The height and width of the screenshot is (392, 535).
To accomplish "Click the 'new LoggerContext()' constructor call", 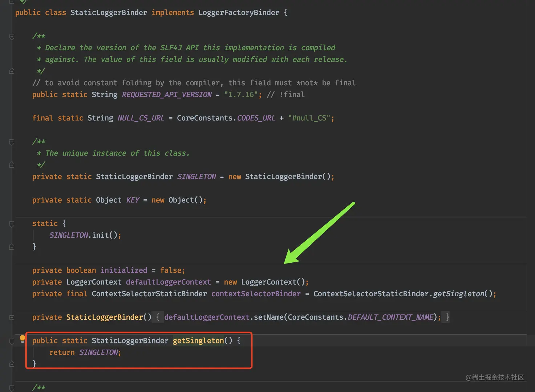I will [x=264, y=282].
